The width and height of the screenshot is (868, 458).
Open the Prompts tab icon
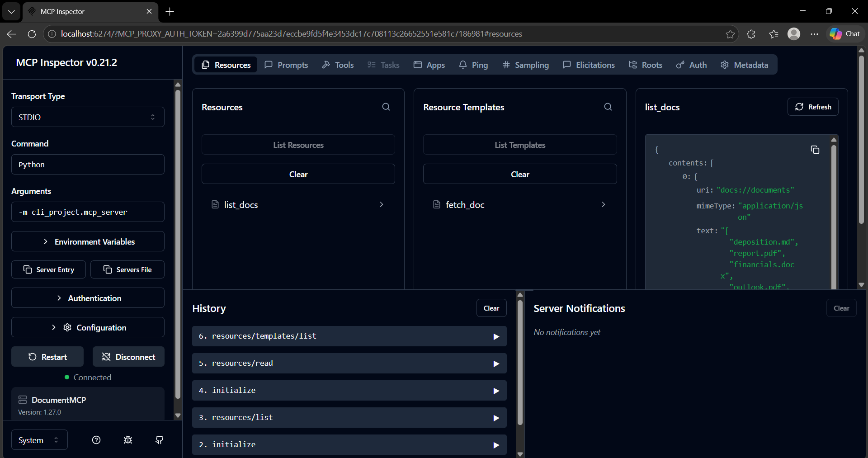[268, 65]
